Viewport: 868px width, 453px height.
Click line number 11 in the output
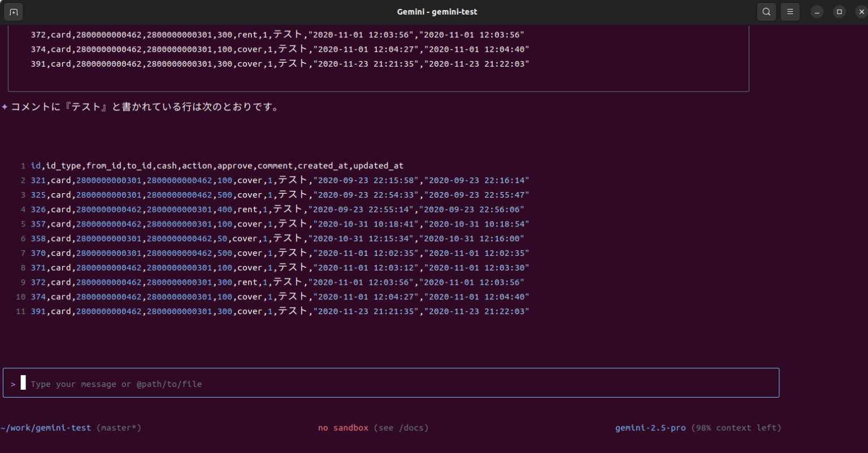(20, 312)
